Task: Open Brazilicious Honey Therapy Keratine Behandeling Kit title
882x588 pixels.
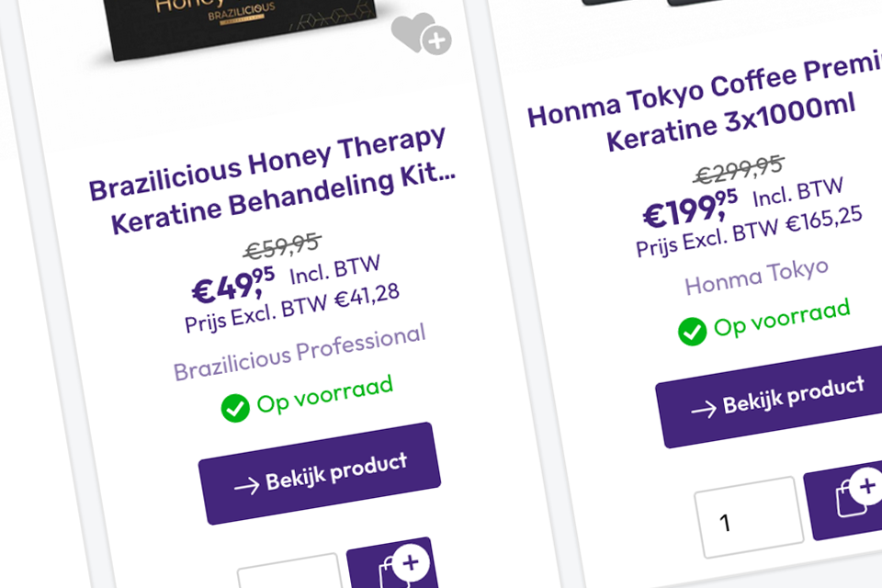Action: (270, 181)
